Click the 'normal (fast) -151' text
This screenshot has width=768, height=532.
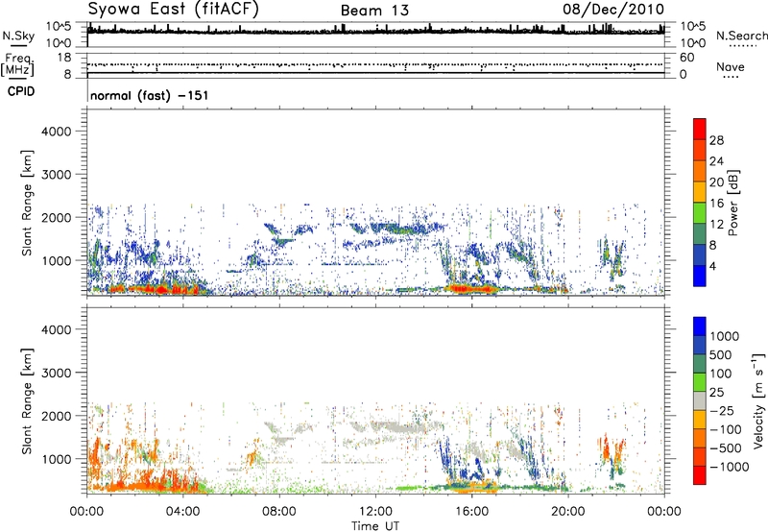pyautogui.click(x=150, y=95)
